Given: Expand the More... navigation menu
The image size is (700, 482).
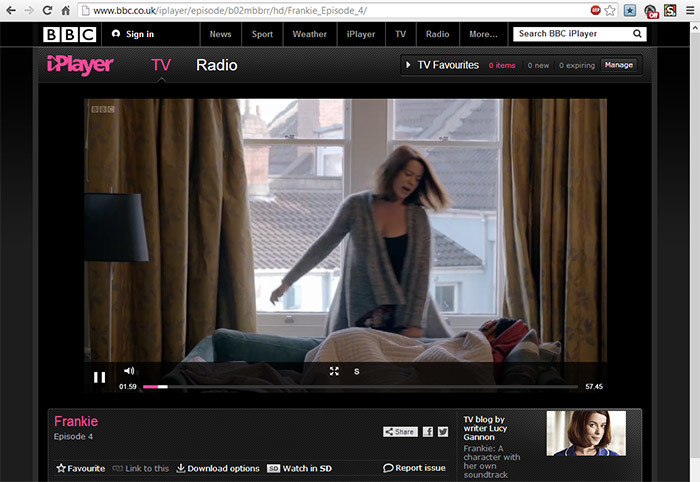Looking at the screenshot, I should (x=483, y=34).
